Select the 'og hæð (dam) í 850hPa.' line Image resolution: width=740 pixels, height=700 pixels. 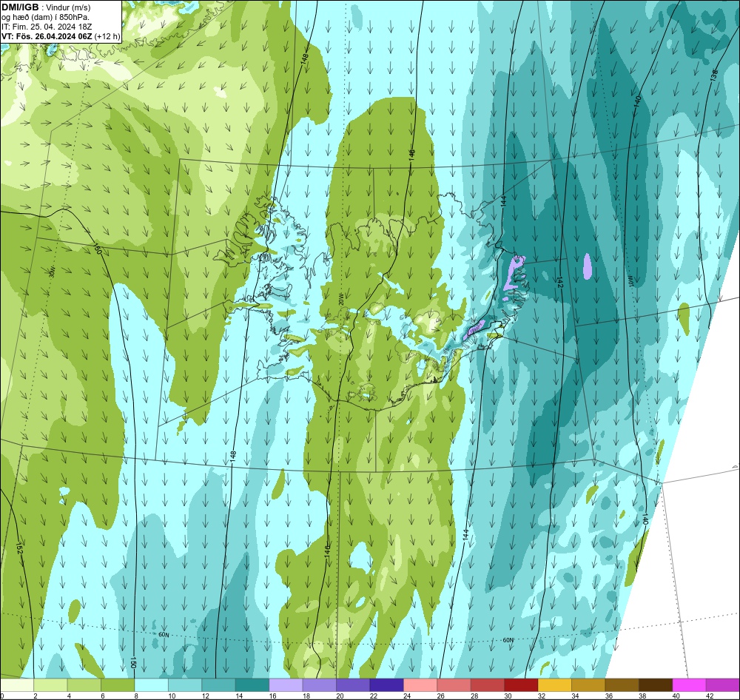coord(45,17)
